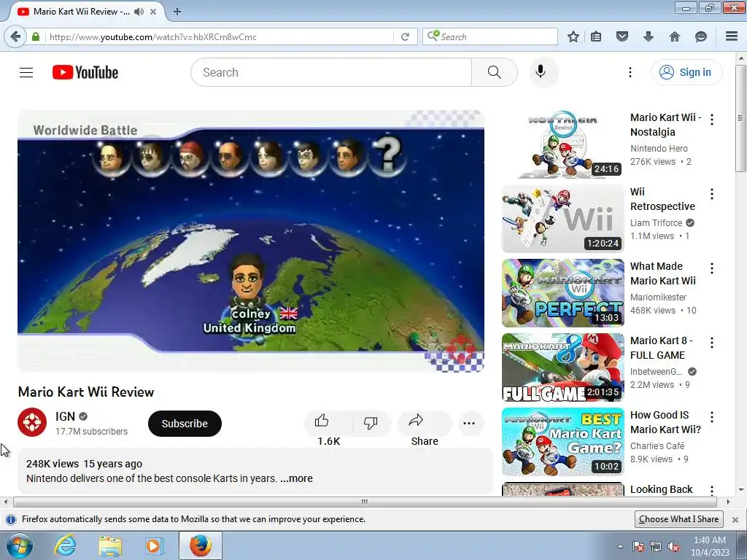
Task: Open more actions ellipsis under video
Action: tap(469, 423)
